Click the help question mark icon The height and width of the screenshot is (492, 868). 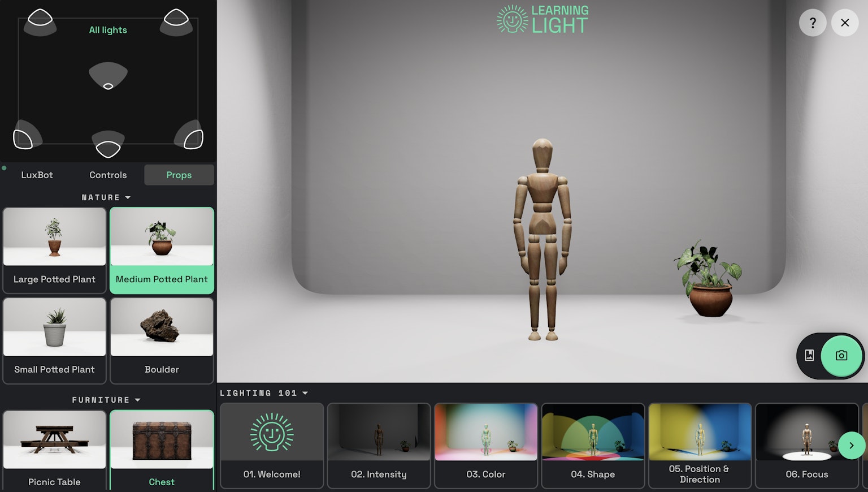tap(813, 23)
